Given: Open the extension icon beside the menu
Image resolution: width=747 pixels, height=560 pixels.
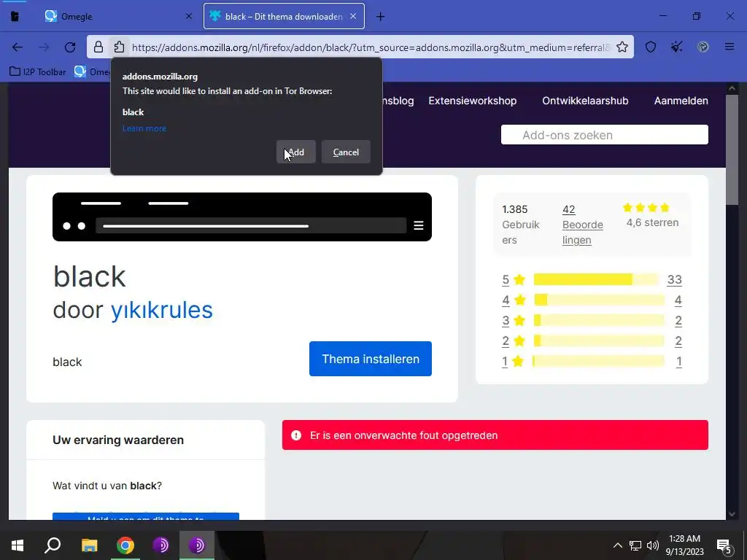Looking at the screenshot, I should click(x=703, y=47).
